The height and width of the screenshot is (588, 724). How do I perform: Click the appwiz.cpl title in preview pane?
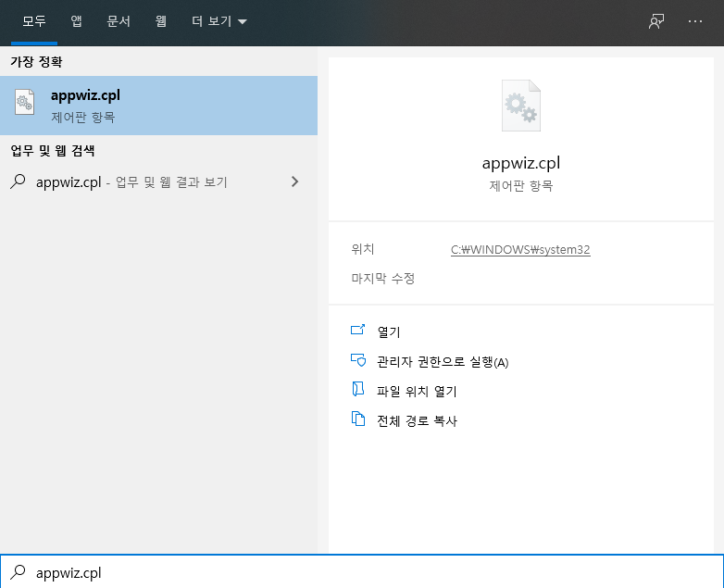pyautogui.click(x=521, y=163)
